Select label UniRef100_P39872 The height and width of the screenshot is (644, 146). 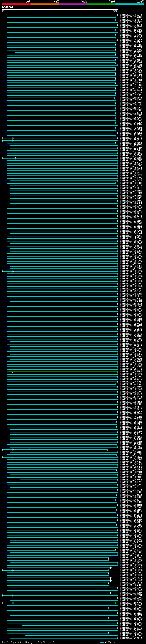tap(131, 334)
